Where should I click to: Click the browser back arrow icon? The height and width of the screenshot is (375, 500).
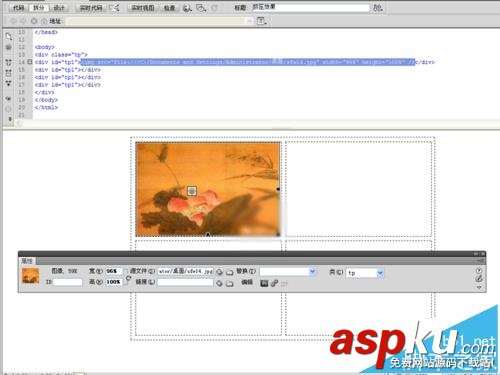13,21
